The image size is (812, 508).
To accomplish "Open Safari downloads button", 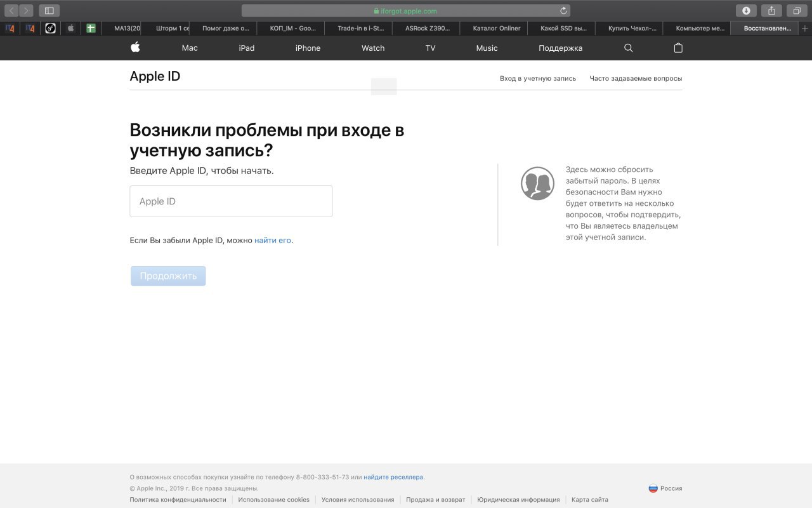I will (746, 11).
